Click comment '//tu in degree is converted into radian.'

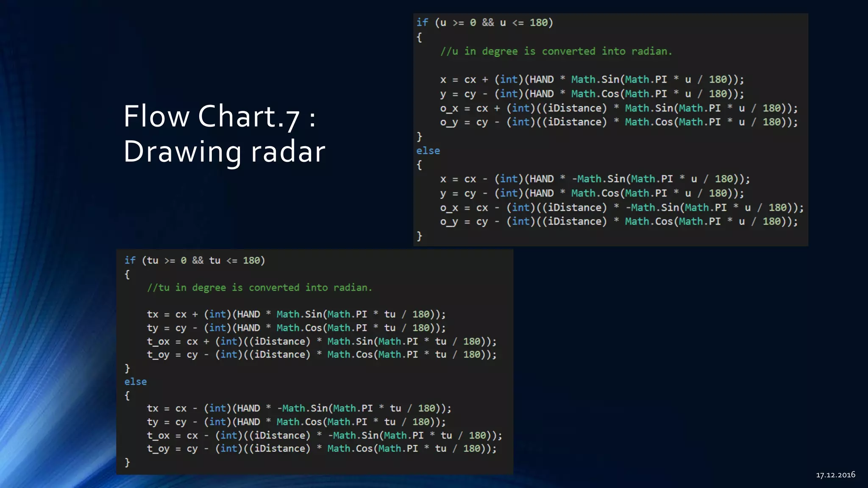point(259,288)
